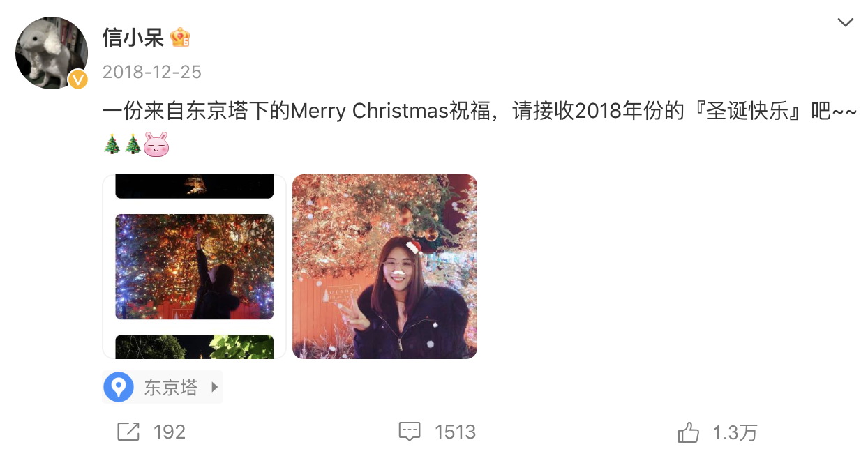This screenshot has height=456, width=868.
Task: Open the repost share icon
Action: (x=128, y=432)
